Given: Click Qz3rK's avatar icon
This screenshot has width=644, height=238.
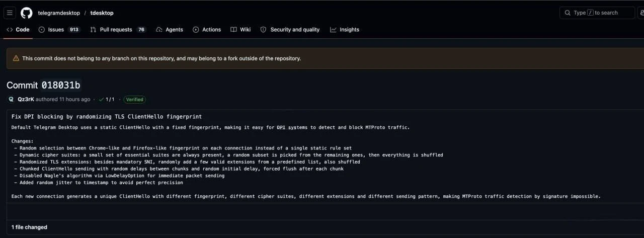Looking at the screenshot, I should tap(11, 99).
